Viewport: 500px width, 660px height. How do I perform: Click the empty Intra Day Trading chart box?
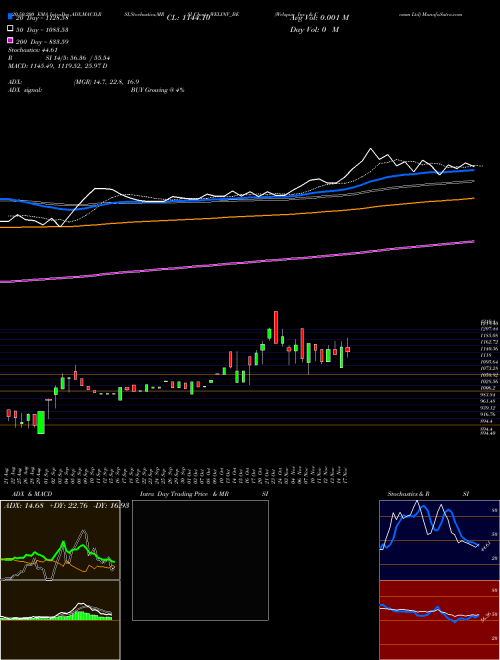coord(200,560)
